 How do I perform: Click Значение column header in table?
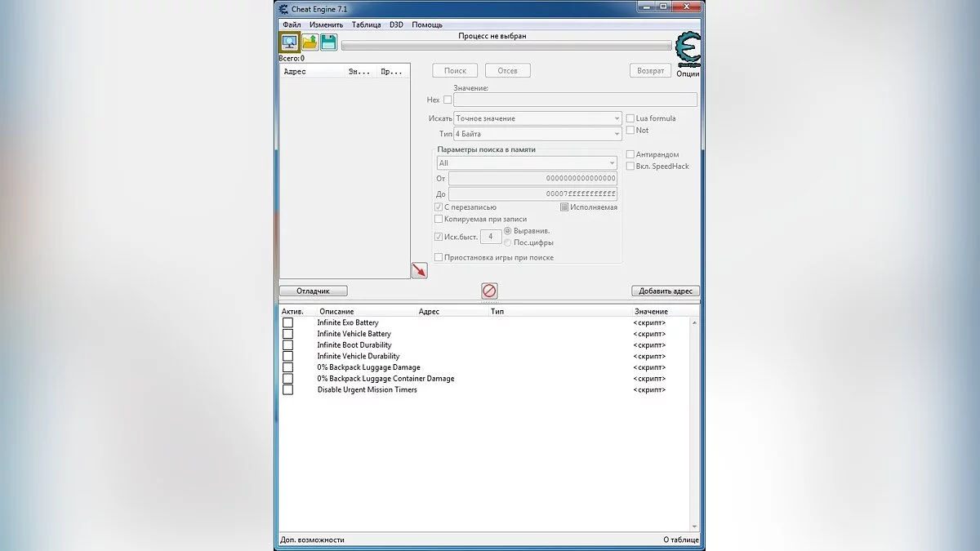pyautogui.click(x=651, y=311)
